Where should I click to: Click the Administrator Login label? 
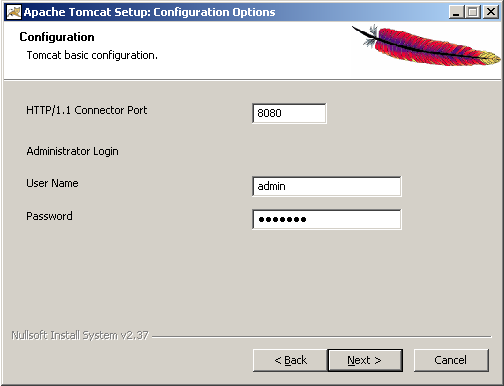(72, 151)
